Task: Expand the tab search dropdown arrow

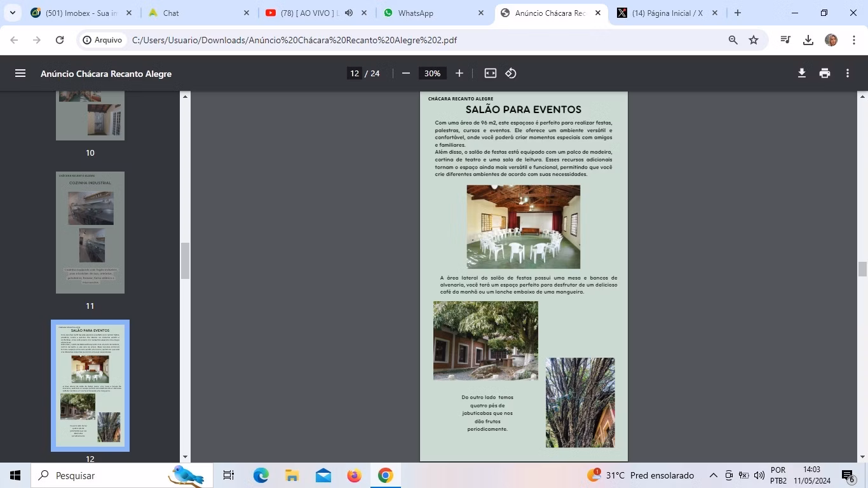Action: tap(12, 13)
